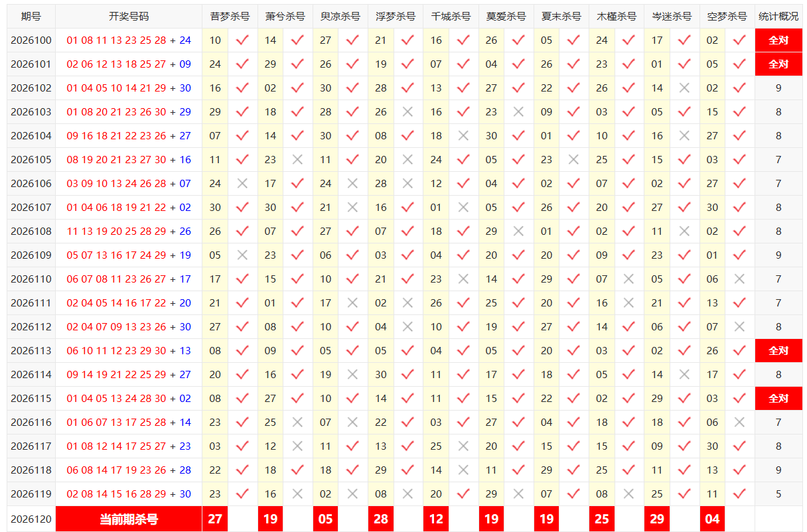807x532 pixels.
Task: Click the X mark for 空梦杀号 in row 2026110
Action: click(x=739, y=279)
